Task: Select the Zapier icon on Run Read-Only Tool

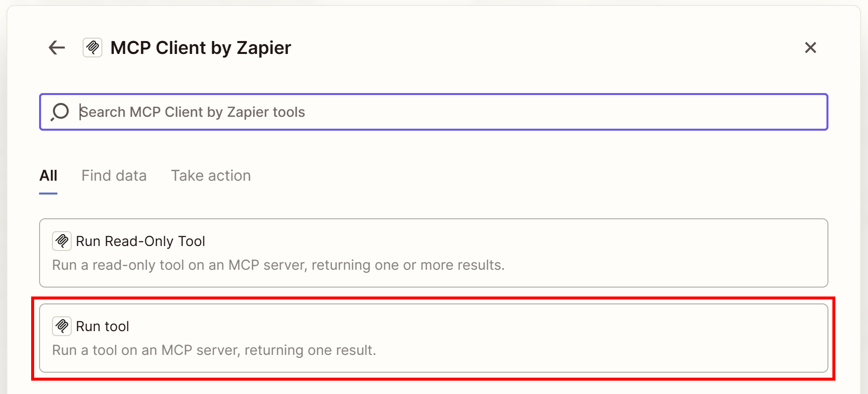Action: coord(62,241)
